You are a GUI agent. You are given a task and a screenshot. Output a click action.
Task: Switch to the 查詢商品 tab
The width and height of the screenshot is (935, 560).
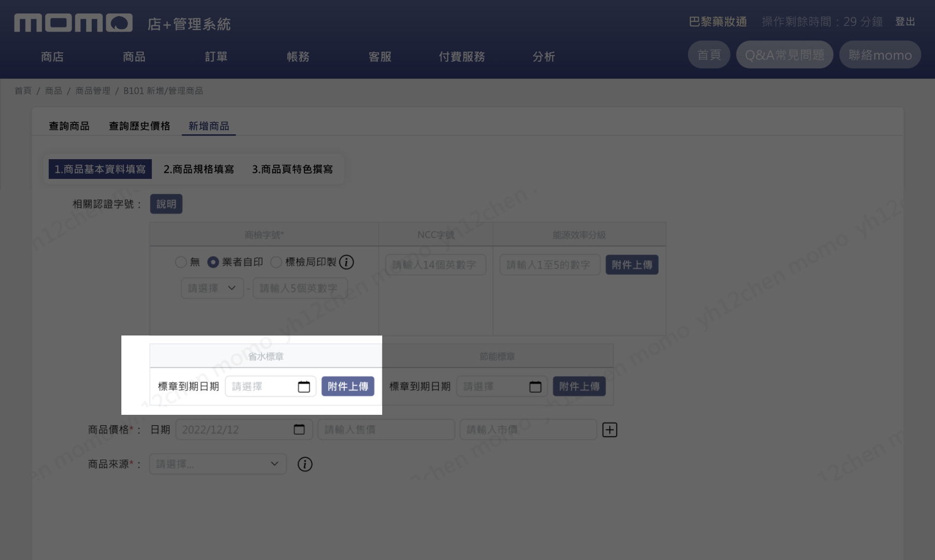(69, 126)
